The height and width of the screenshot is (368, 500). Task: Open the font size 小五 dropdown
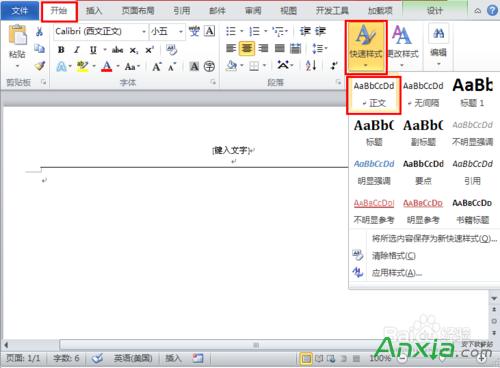click(181, 32)
